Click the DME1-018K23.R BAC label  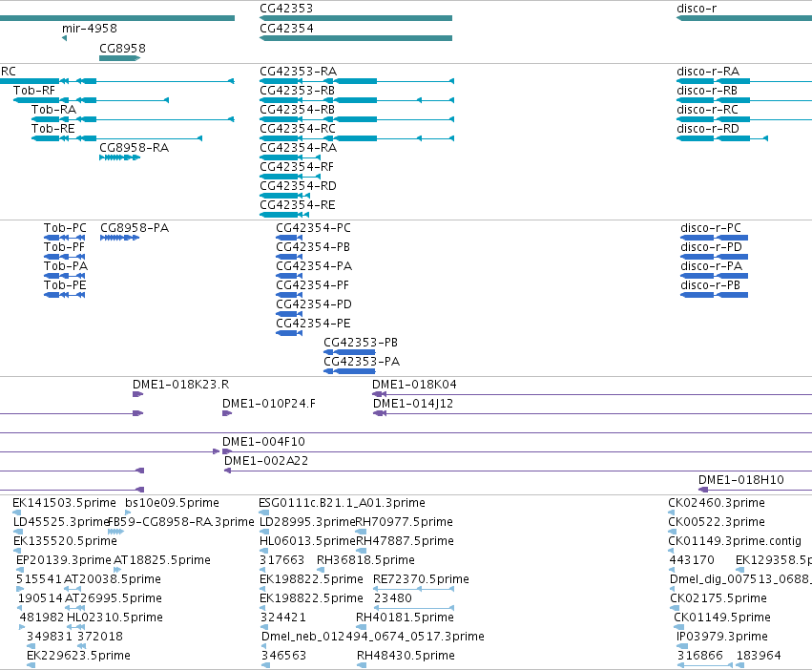180,385
